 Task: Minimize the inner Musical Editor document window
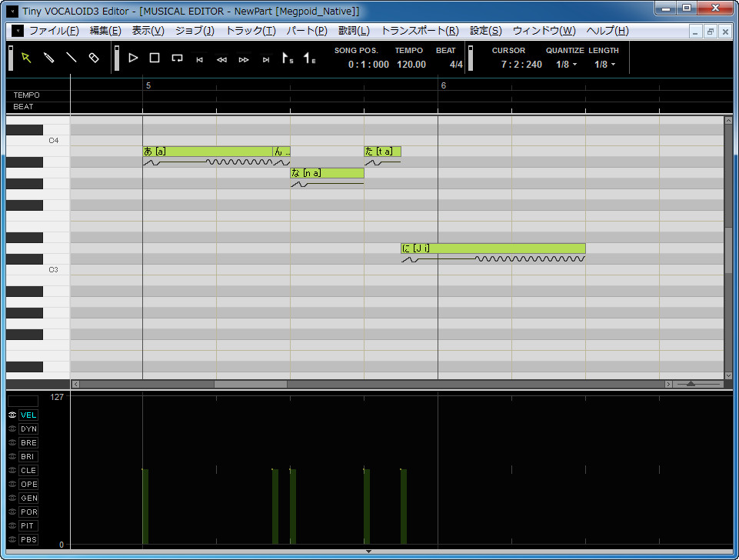(695, 32)
